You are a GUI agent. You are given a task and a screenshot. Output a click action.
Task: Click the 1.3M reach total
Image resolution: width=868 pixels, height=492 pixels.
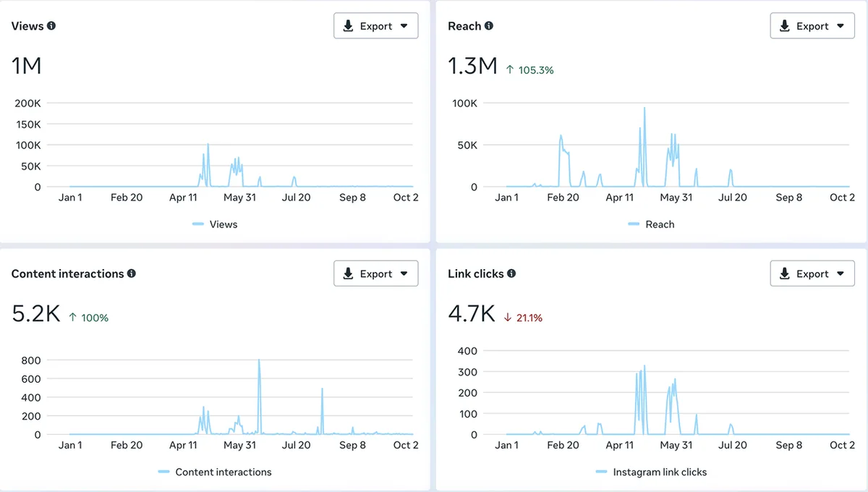(472, 66)
